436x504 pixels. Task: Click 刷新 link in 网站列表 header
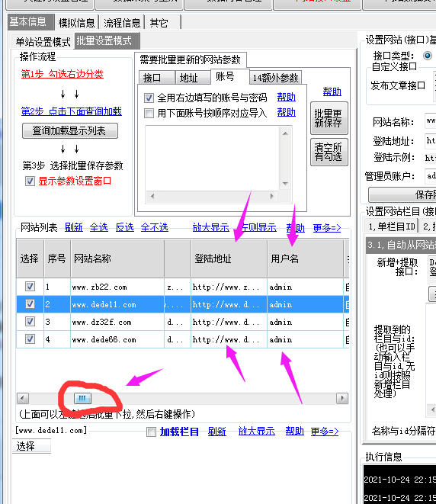(x=74, y=227)
